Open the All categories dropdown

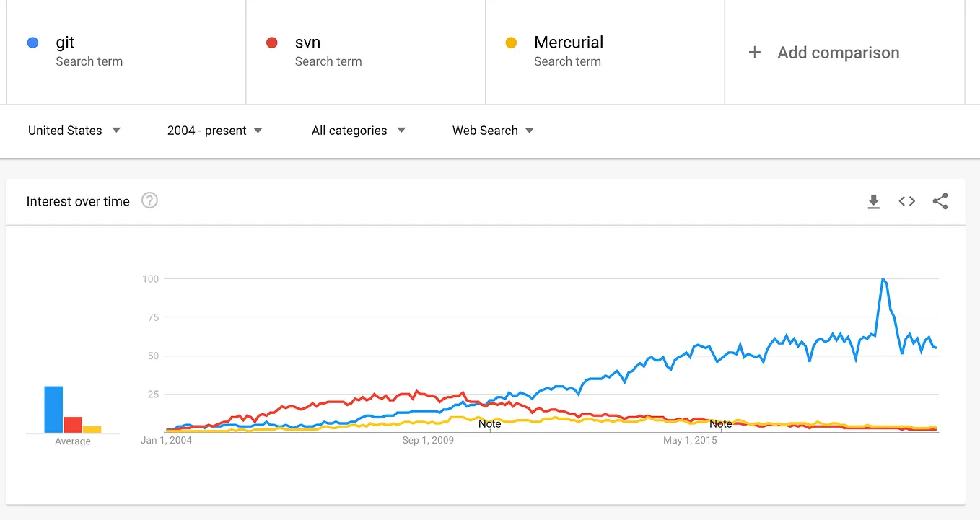pos(358,131)
